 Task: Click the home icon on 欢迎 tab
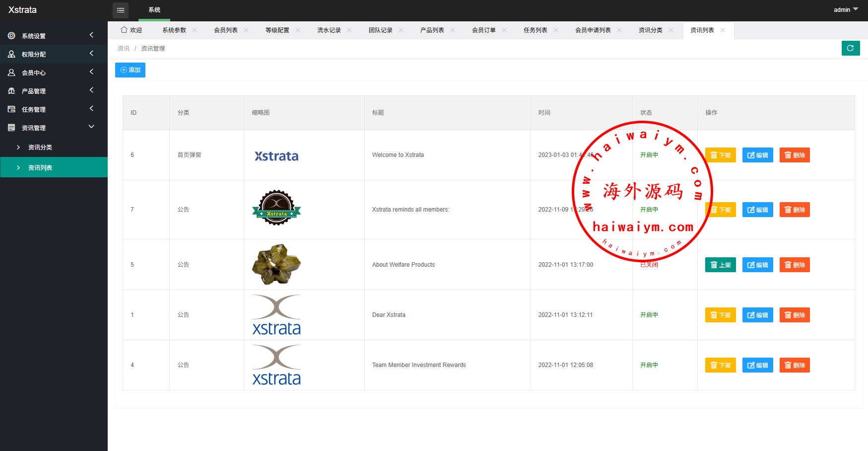[x=124, y=30]
